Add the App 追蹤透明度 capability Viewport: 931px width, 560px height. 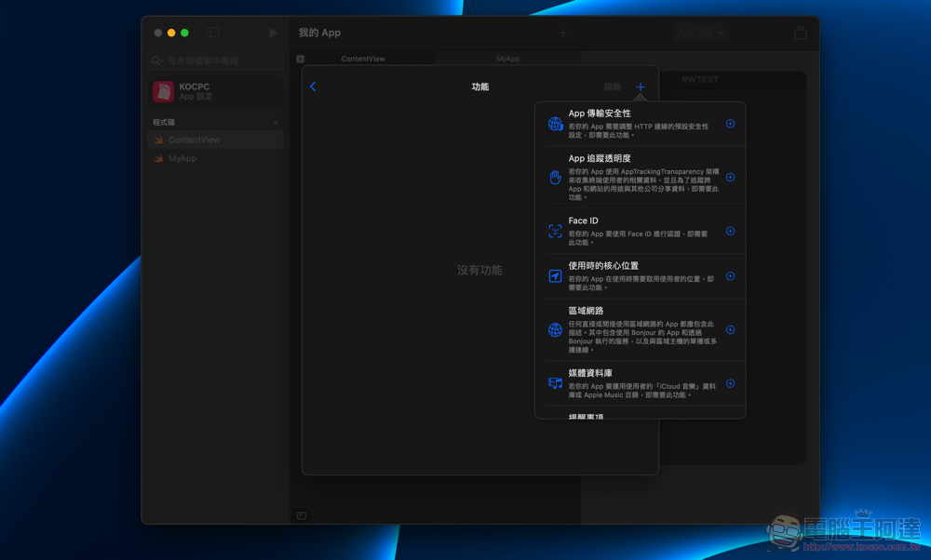point(730,178)
